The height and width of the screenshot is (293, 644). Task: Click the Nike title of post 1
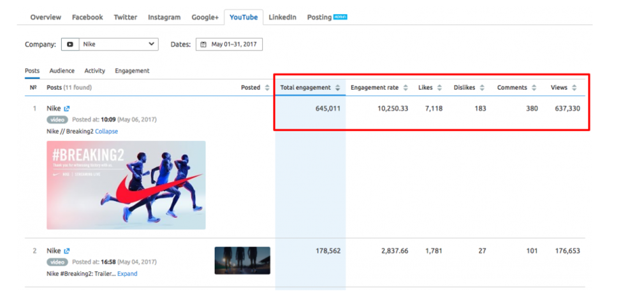point(54,108)
